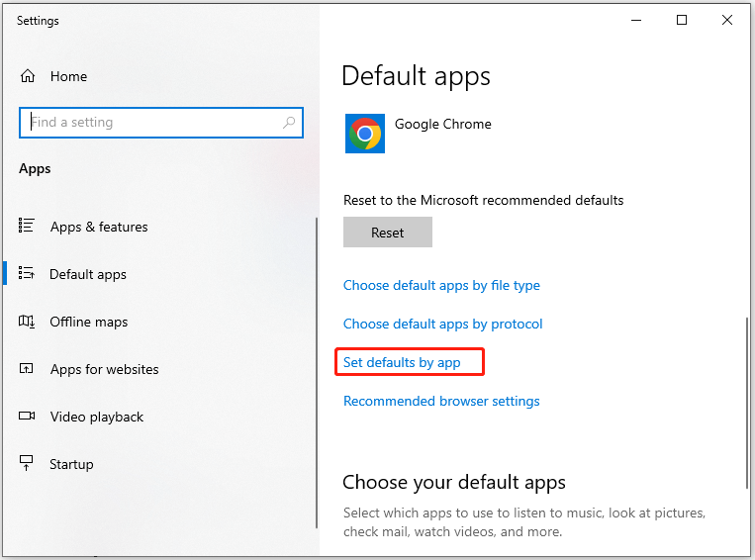Open Set defaults by app link
Viewport: 755px width, 560px height.
pos(402,362)
